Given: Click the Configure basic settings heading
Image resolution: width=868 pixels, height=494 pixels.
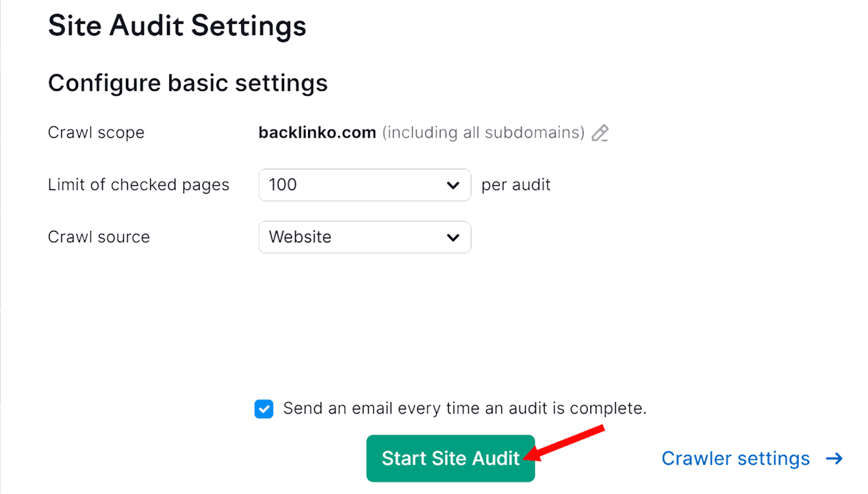Looking at the screenshot, I should [x=188, y=83].
